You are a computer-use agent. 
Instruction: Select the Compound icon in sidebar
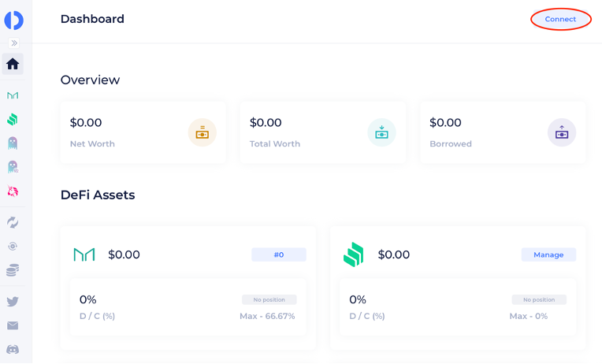[13, 120]
